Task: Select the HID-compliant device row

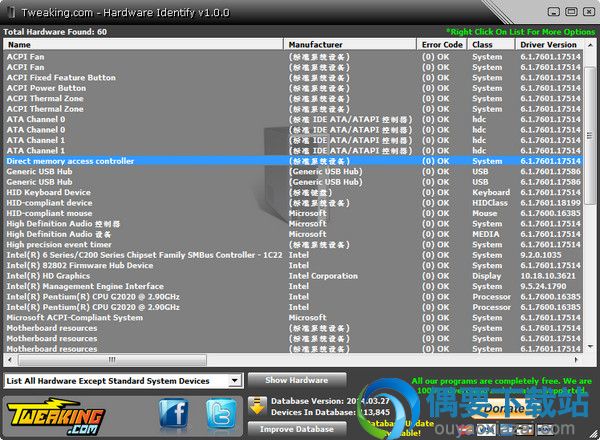Action: click(293, 203)
